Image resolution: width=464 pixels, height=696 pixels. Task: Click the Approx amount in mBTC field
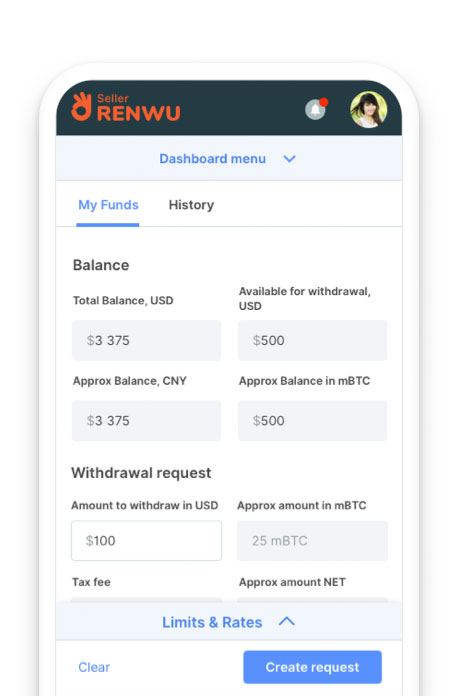click(x=312, y=541)
